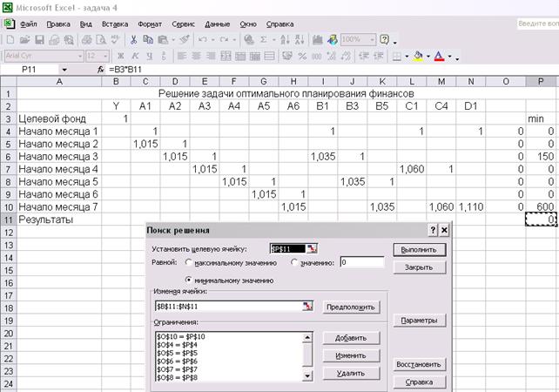This screenshot has width=559, height=392.
Task: Click the Cut scissors icon in toolbar
Action: (134, 40)
